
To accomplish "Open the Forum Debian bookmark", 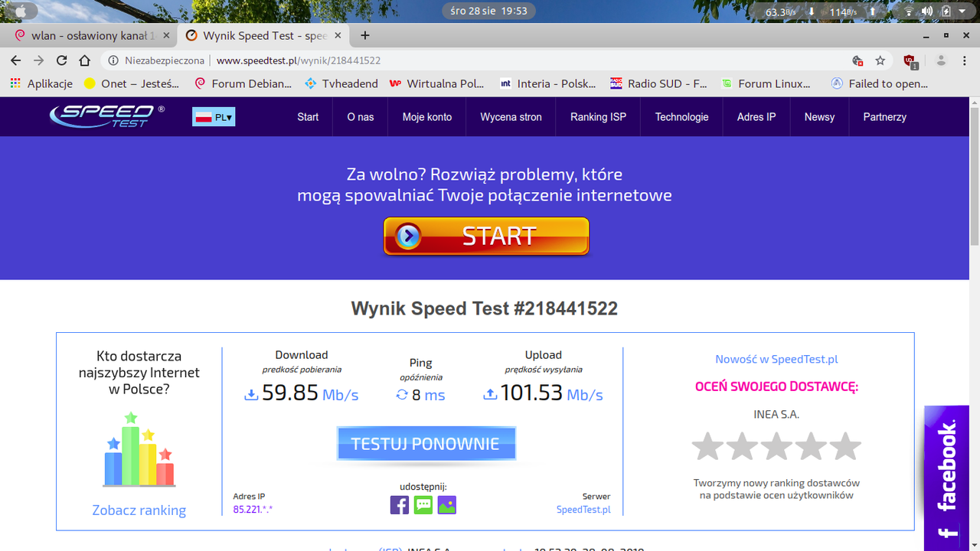I will (x=243, y=83).
